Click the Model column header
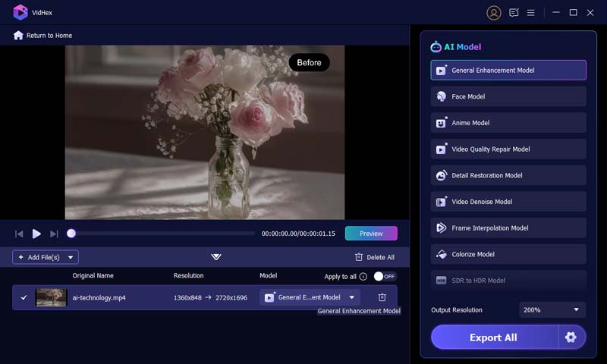Screen dimensions: 607x364 coord(269,275)
